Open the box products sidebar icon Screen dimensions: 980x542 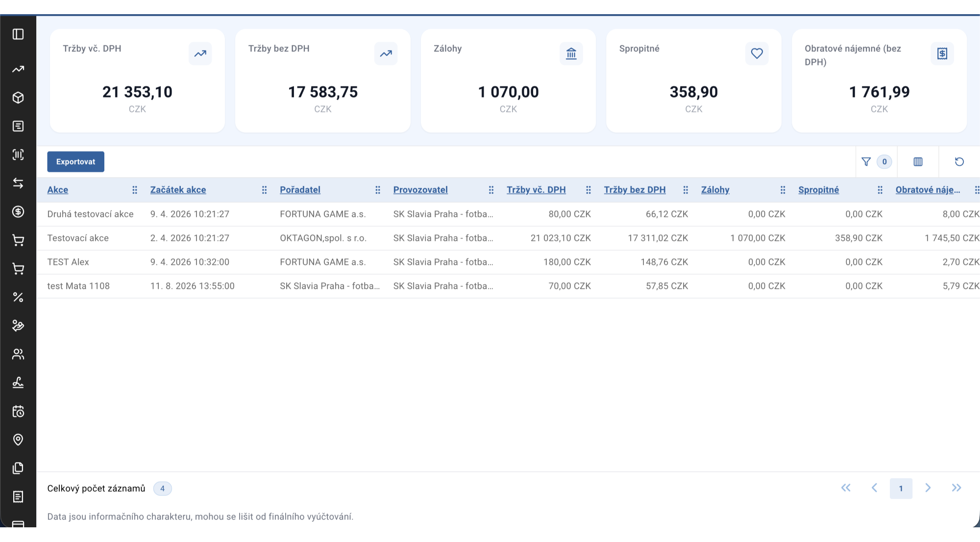[x=18, y=98]
